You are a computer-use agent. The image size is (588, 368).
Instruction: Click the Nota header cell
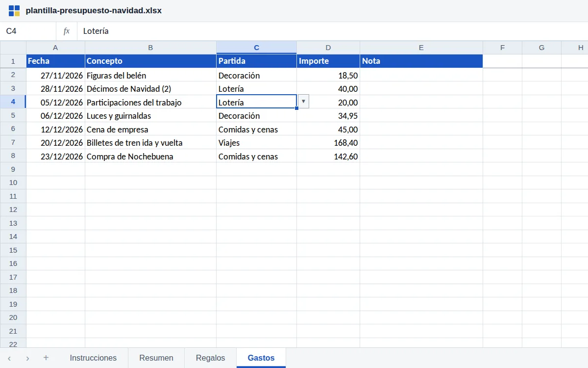(x=421, y=61)
